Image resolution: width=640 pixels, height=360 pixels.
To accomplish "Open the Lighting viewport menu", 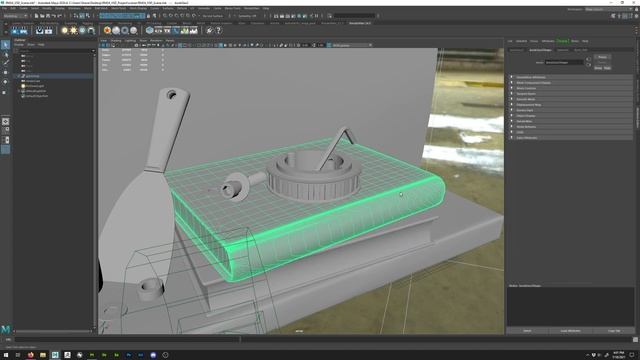I will tap(130, 40).
